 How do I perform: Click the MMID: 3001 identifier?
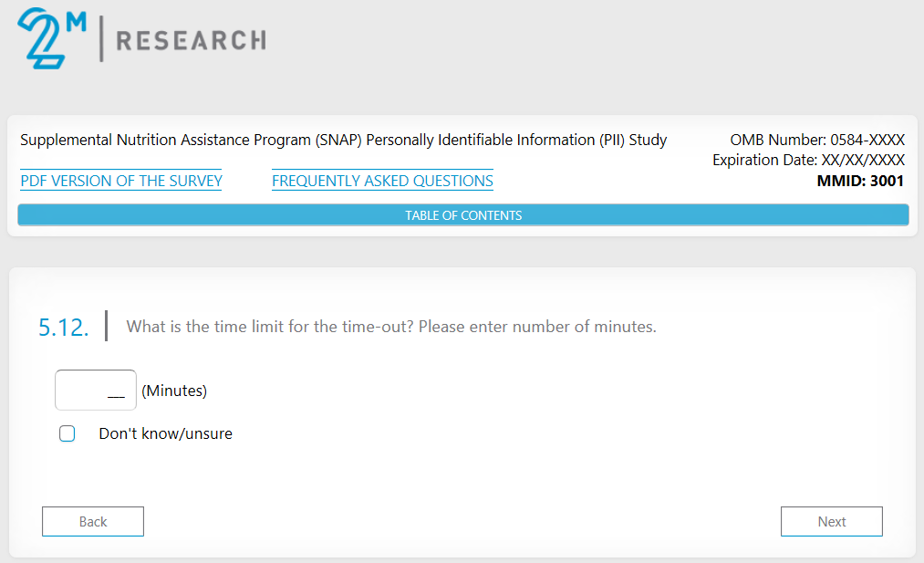860,181
